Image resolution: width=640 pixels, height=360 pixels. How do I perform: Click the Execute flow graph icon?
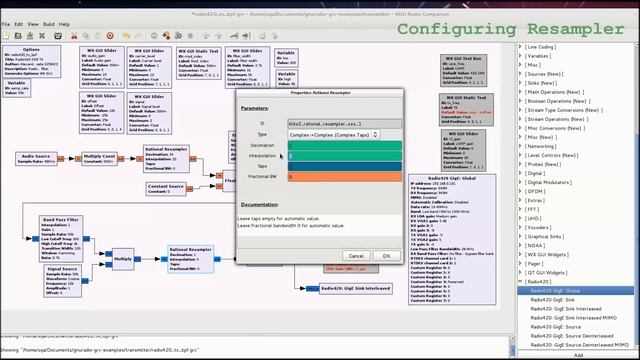(178, 36)
